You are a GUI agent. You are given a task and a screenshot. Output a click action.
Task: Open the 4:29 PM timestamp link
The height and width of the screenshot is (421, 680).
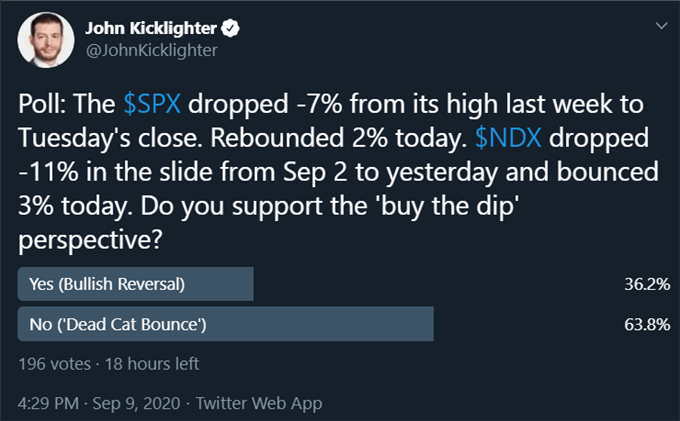click(x=49, y=403)
